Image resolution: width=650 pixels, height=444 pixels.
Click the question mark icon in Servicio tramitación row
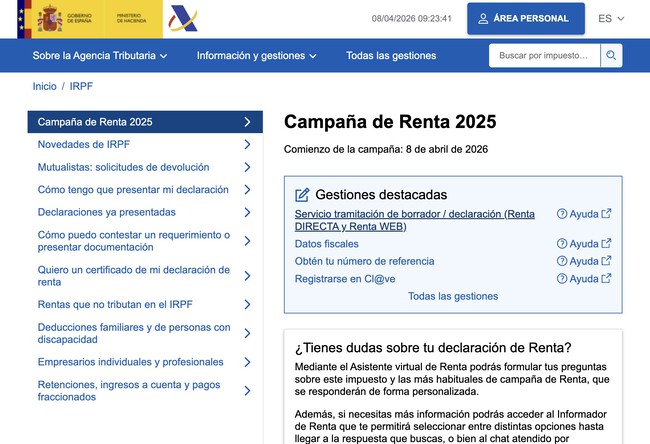pos(562,214)
